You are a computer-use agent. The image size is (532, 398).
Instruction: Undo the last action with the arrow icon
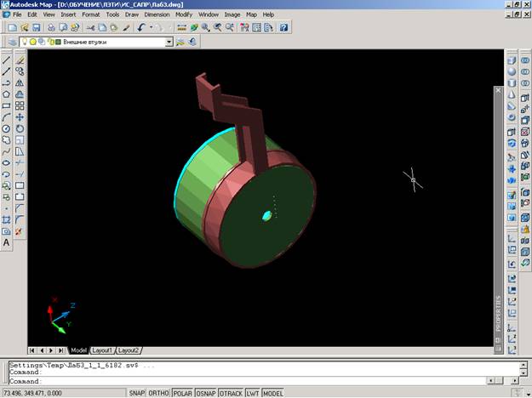[141, 27]
